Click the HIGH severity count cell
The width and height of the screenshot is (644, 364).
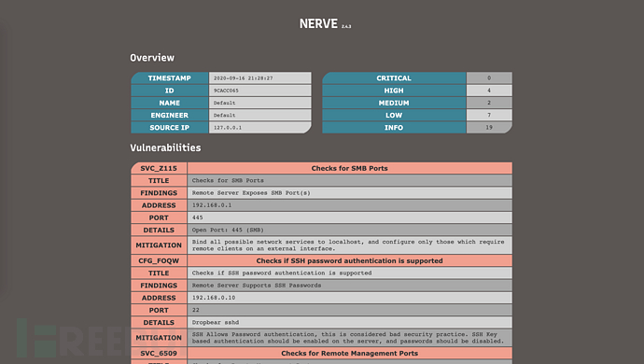point(489,91)
